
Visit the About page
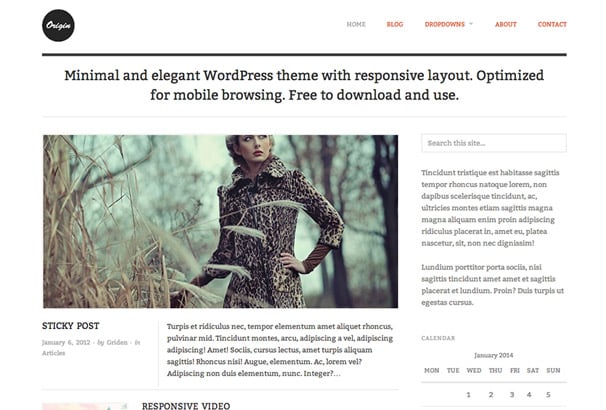coord(506,24)
